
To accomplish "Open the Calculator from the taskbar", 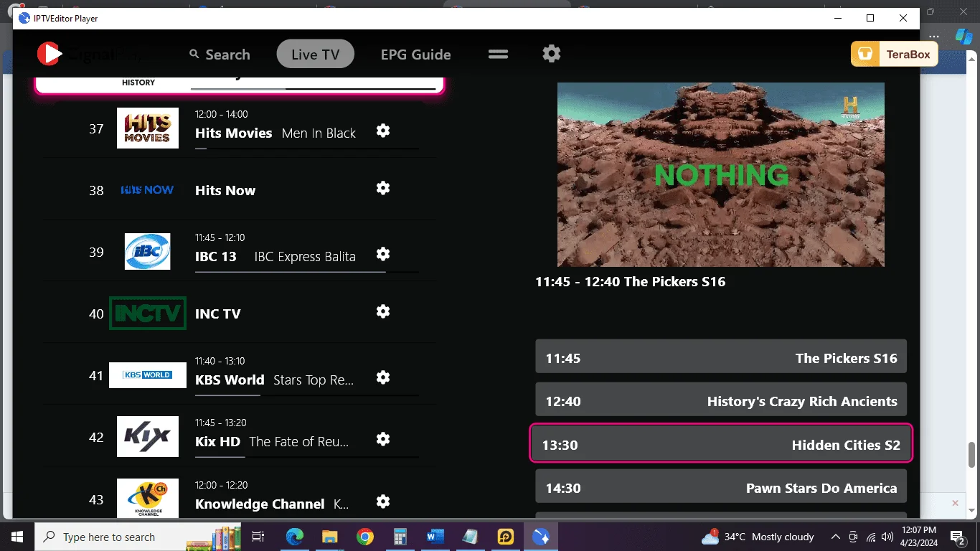I will 400,537.
